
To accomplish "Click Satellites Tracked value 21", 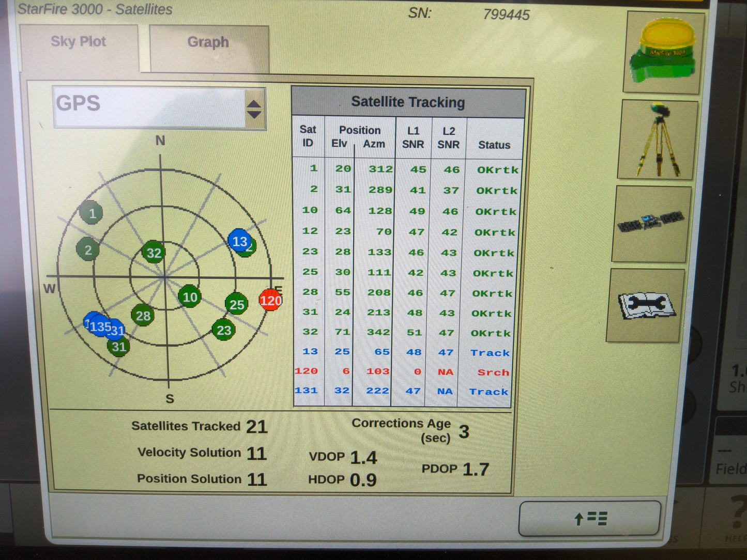I will 256,427.
